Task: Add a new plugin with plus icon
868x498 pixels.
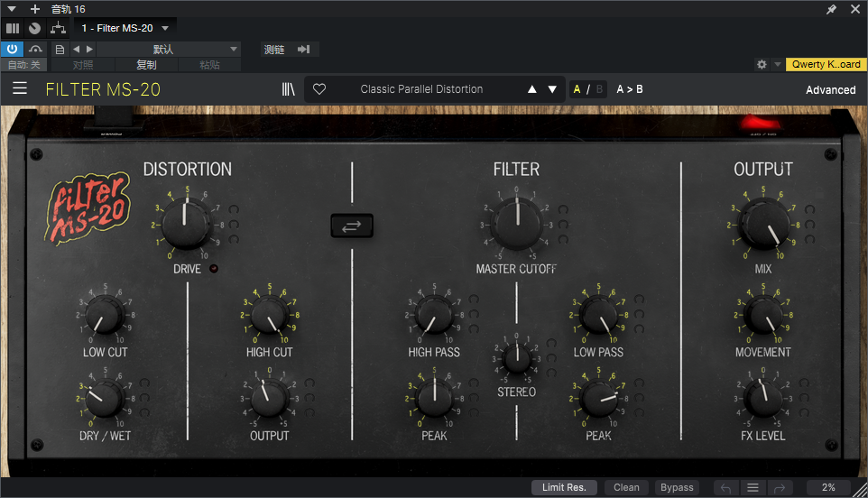Action: click(35, 9)
